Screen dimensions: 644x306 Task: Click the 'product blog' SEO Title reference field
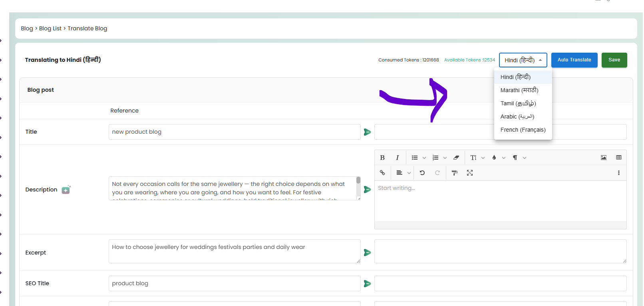tap(235, 284)
